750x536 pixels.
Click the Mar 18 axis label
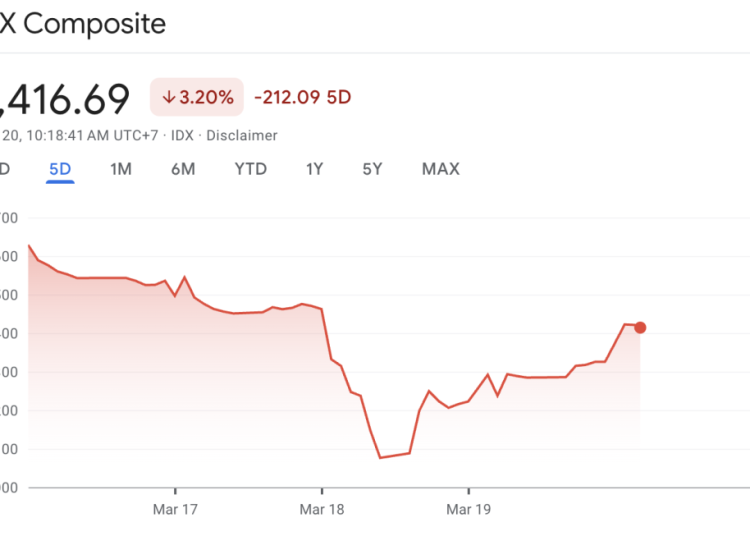[x=322, y=509]
